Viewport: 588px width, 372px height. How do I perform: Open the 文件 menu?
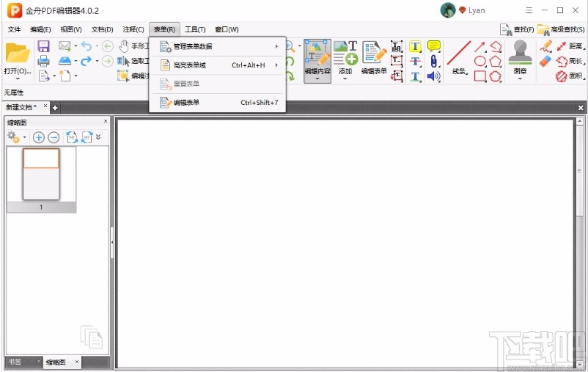click(14, 29)
